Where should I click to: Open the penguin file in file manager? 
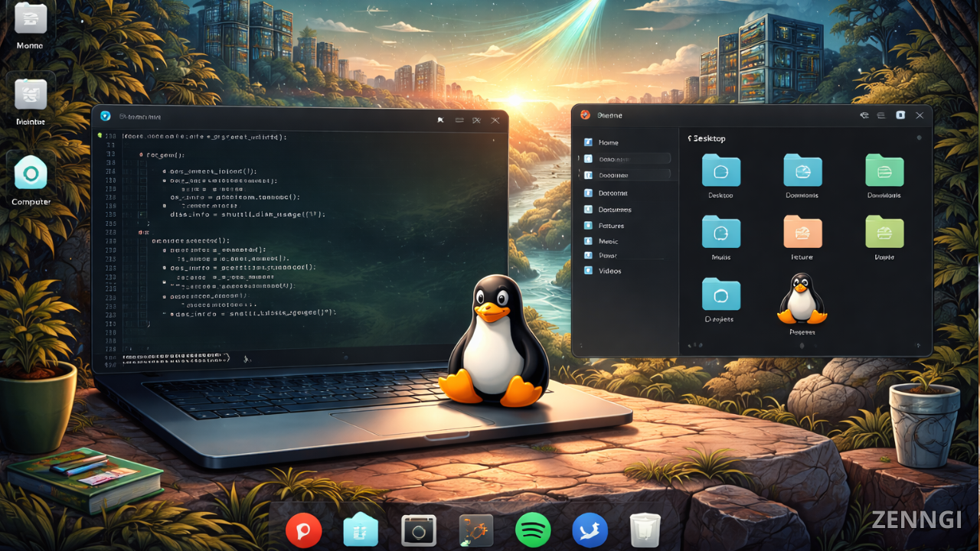point(802,299)
